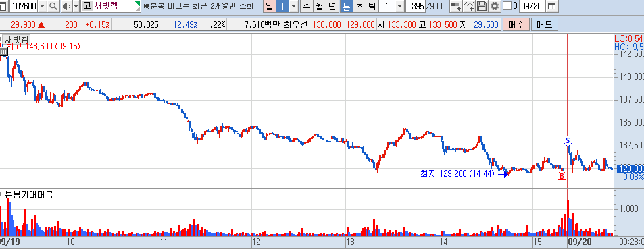This screenshot has width=644, height=249.
Task: Open chart settings gear icon
Action: pos(495,6)
